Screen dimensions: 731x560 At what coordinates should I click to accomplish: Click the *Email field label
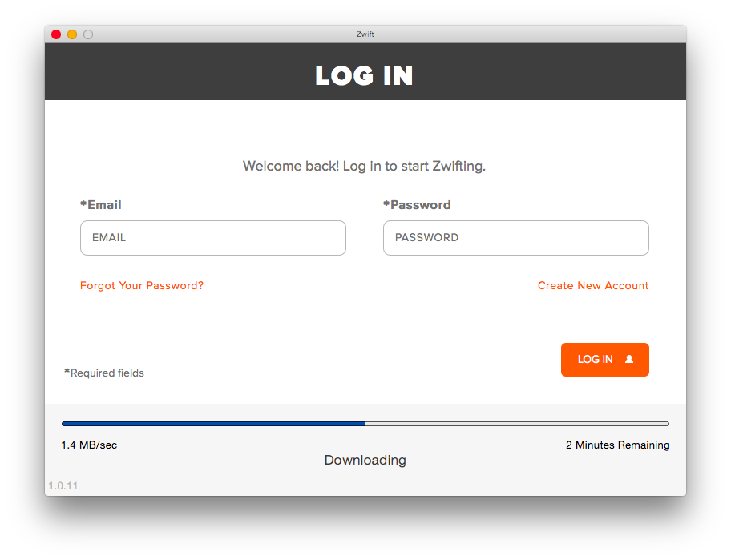pos(101,205)
